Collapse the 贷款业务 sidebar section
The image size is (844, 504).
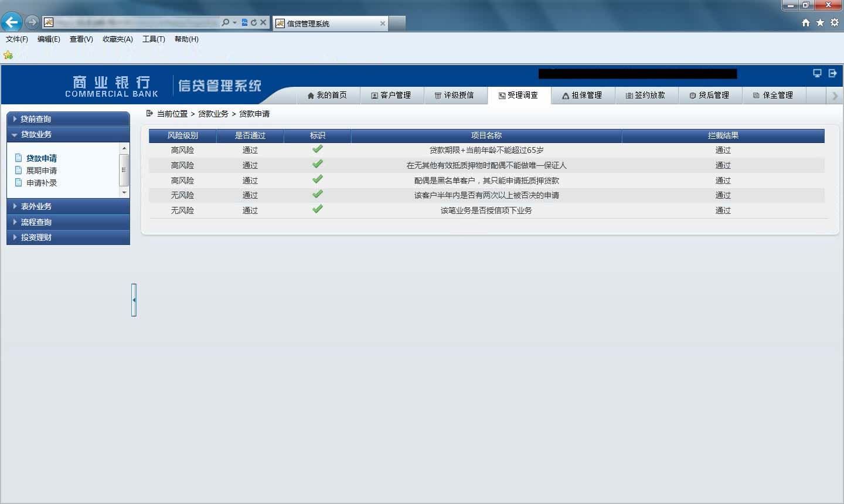(x=68, y=134)
